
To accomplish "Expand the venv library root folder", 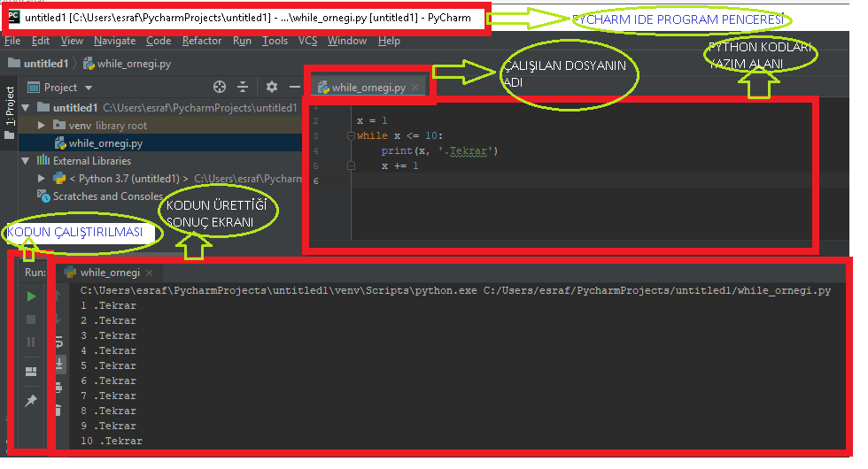I will pos(41,126).
